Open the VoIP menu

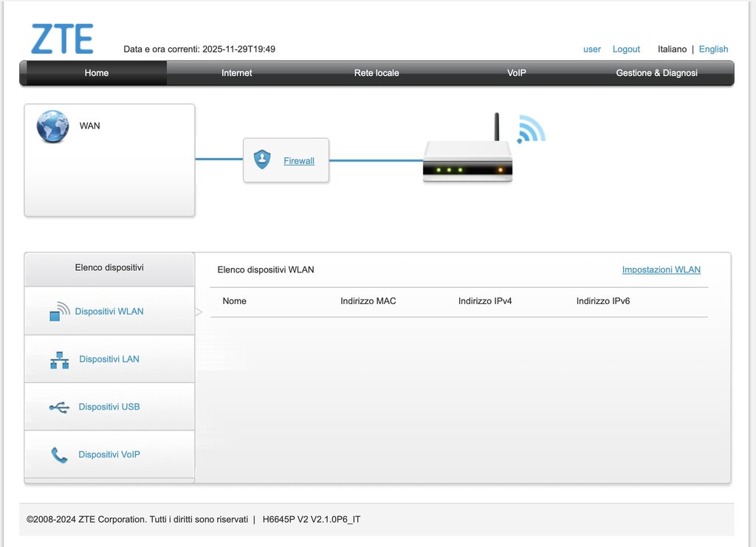[x=517, y=73]
